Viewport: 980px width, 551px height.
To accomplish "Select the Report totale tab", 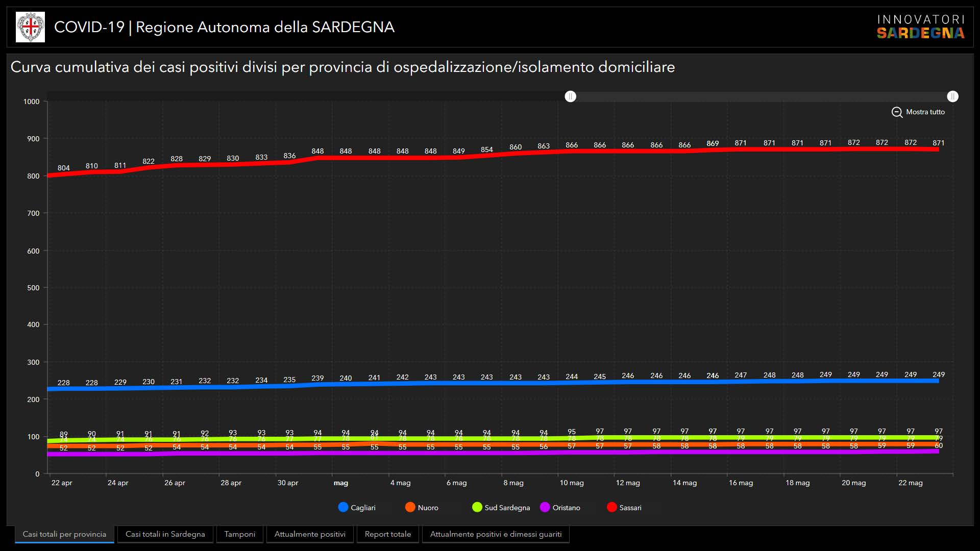I will pyautogui.click(x=387, y=534).
